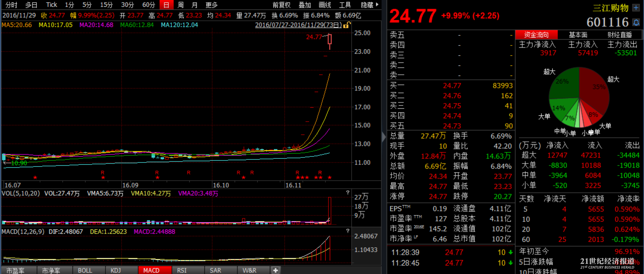Click the MA60:12.84 indicator label
This screenshot has width=644, height=274.
(x=137, y=25)
